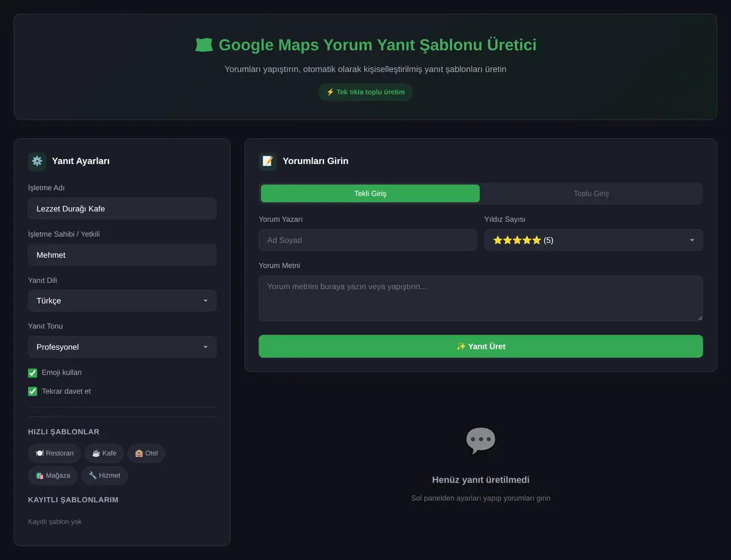Focus the İşletme Adı input field
The image size is (731, 560).
[122, 208]
